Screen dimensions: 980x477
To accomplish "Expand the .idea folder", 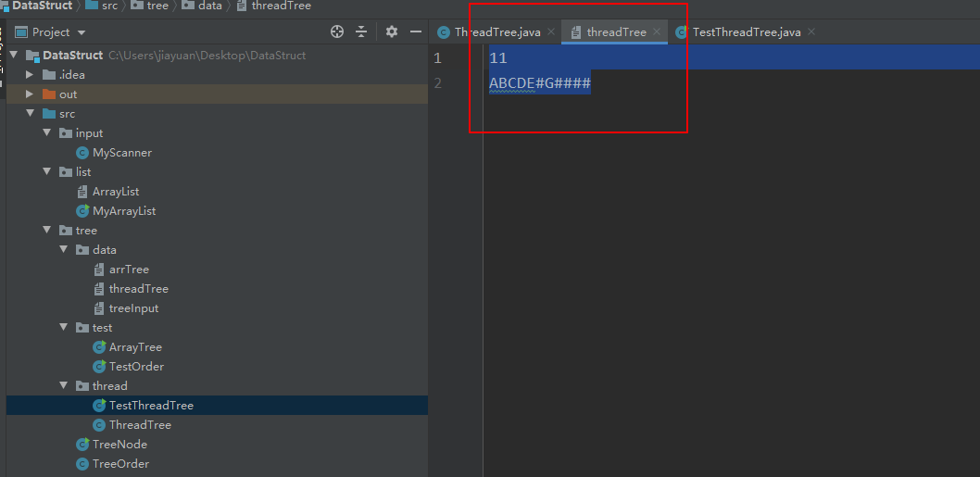I will tap(30, 74).
